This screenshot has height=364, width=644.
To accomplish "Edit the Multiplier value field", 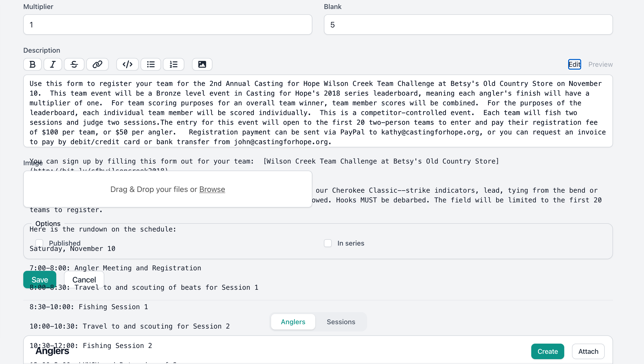I will 168,25.
